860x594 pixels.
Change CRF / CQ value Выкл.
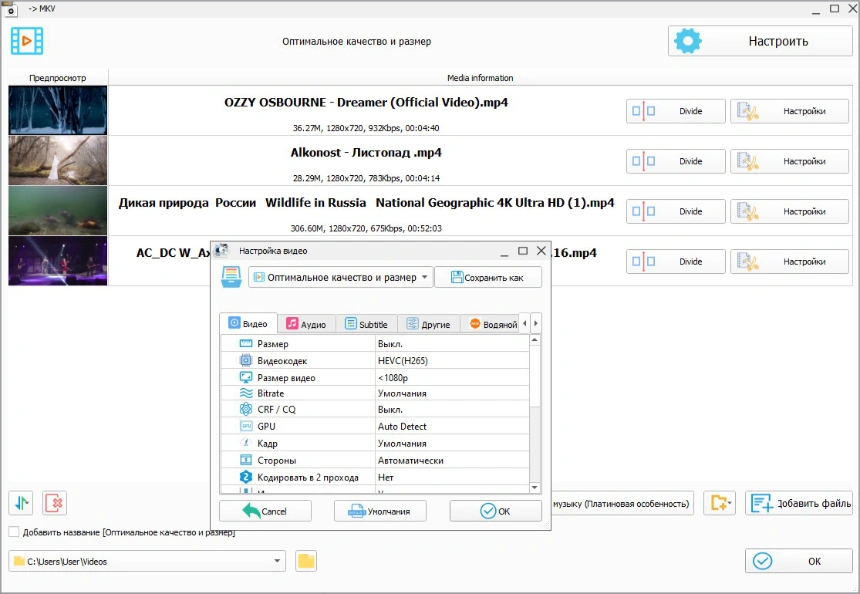(452, 410)
